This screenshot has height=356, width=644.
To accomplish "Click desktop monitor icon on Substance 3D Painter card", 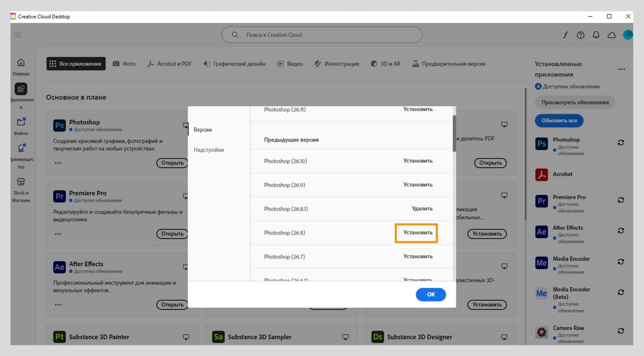I will 186,337.
